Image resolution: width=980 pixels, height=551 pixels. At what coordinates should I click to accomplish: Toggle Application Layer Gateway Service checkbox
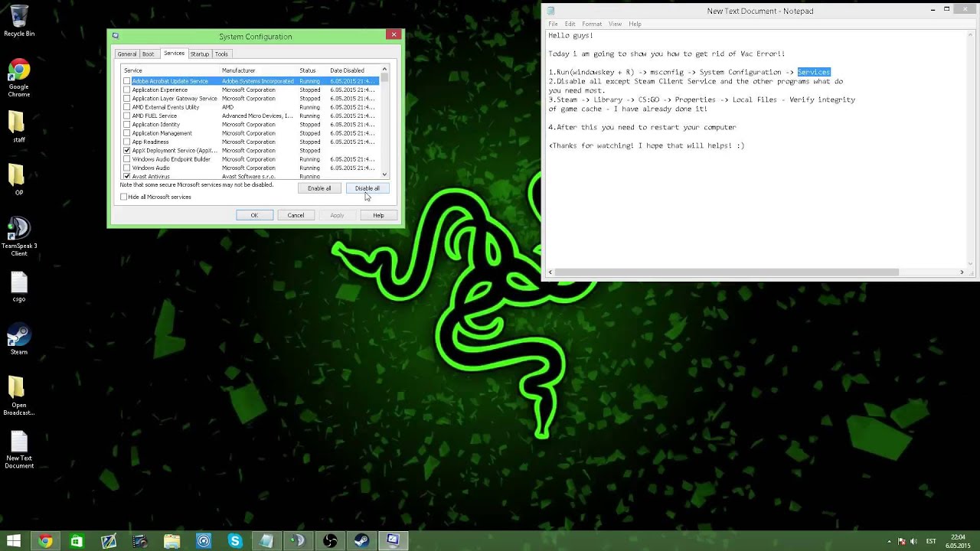126,99
